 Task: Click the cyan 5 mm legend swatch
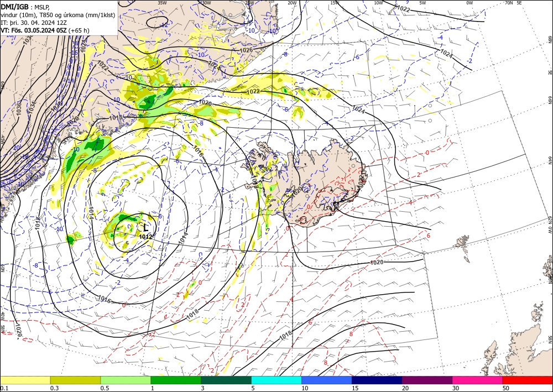tap(276, 380)
